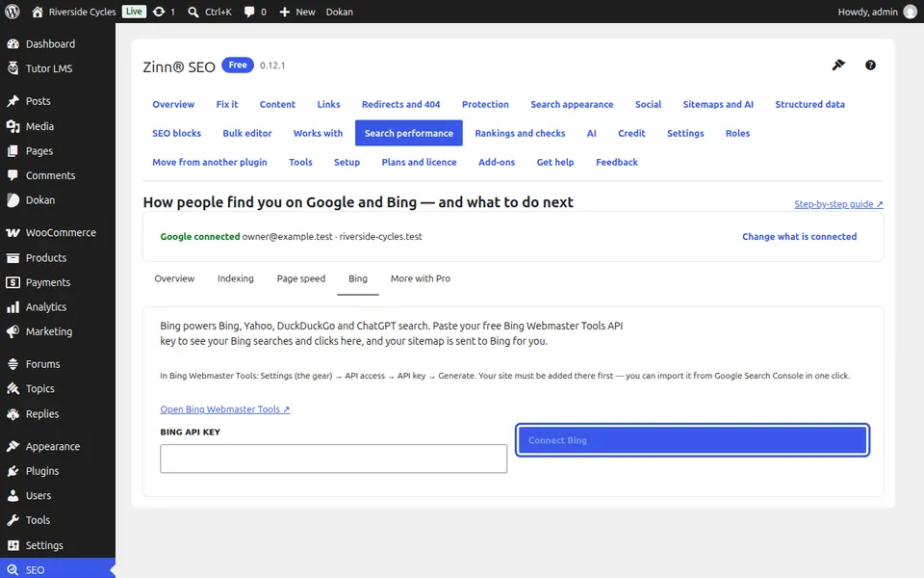Click Change what is connected

[799, 237]
